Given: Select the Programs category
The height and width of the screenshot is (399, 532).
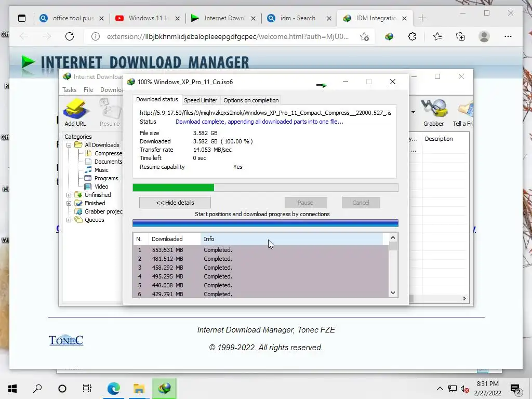Looking at the screenshot, I should pyautogui.click(x=106, y=178).
